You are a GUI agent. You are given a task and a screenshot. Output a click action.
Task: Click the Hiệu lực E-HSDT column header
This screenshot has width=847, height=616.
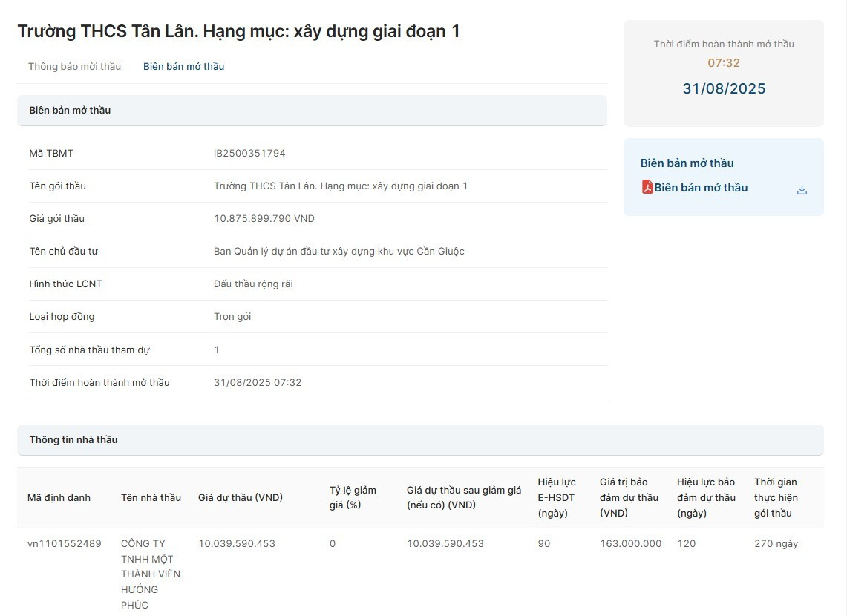pos(557,497)
